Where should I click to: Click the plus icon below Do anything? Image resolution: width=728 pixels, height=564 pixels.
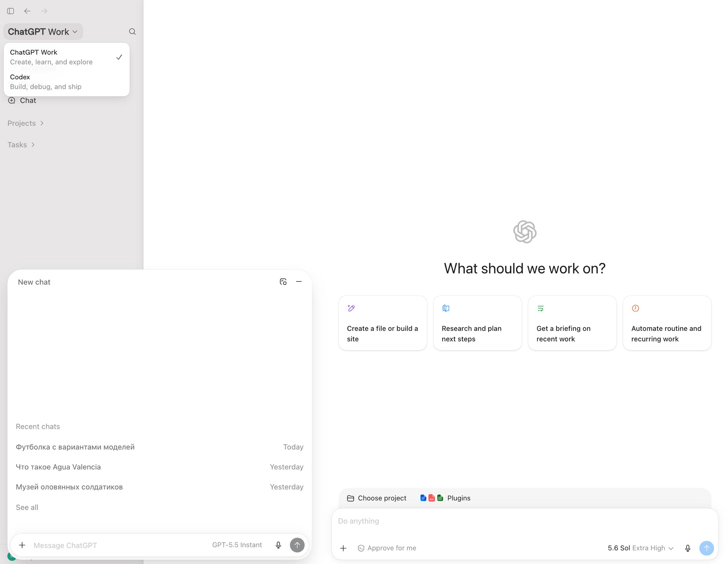click(343, 548)
